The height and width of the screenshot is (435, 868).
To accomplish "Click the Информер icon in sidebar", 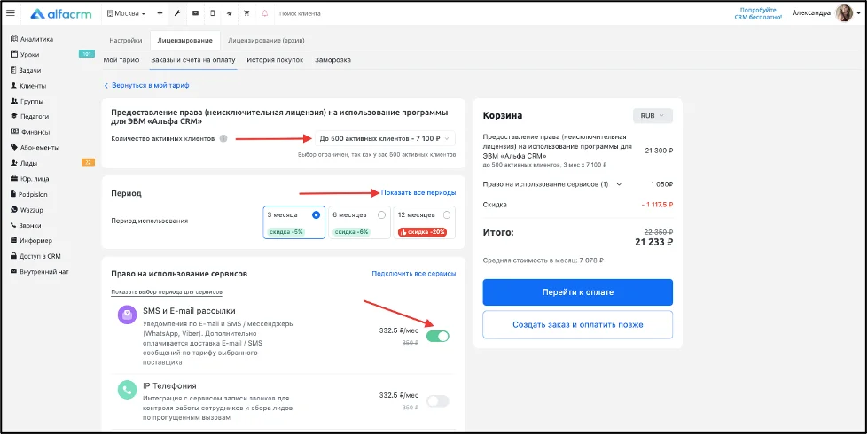I will (14, 241).
